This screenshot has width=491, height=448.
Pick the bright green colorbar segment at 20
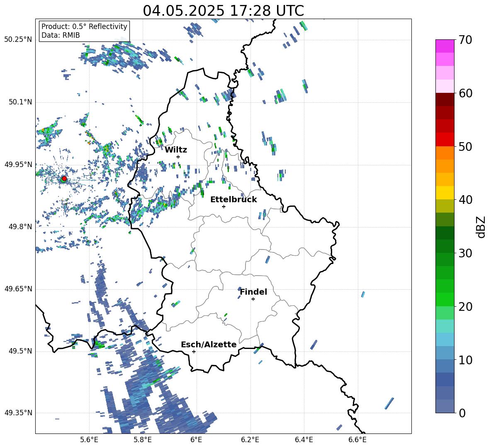point(445,299)
